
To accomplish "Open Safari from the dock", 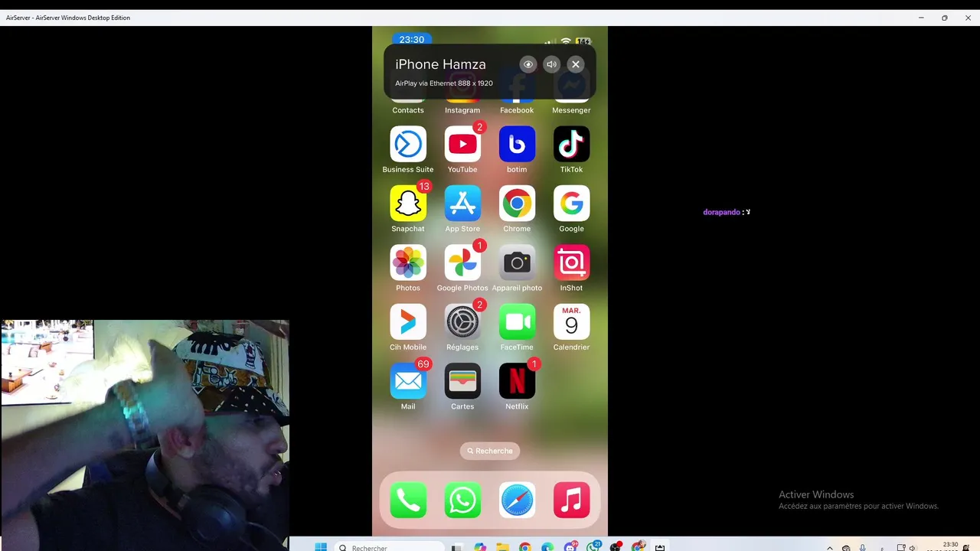I will point(517,500).
